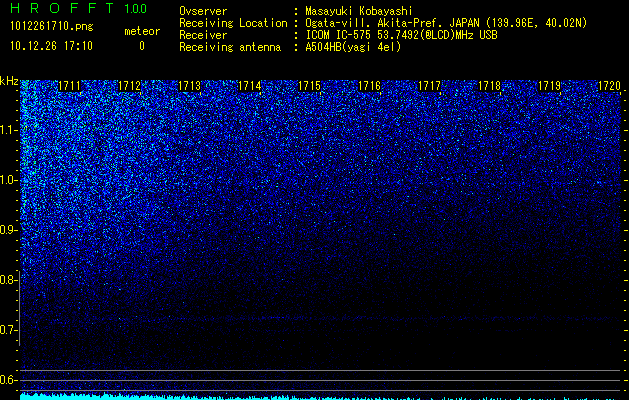Click the meteor label

[x=142, y=31]
